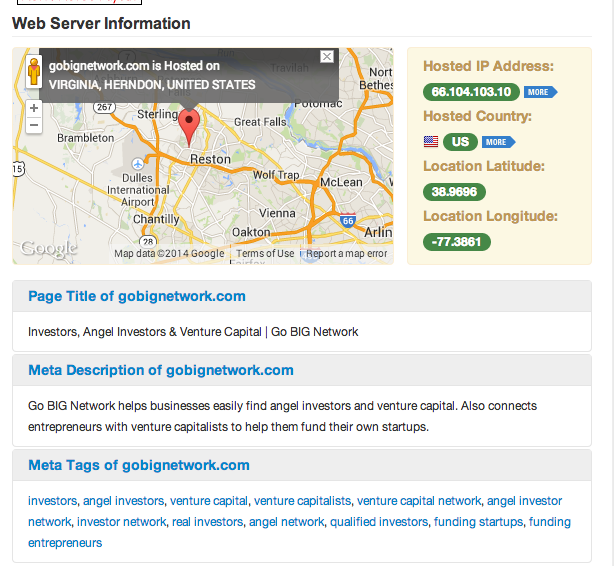Click the Map data ©2014 Google text
614x566 pixels.
click(x=169, y=253)
